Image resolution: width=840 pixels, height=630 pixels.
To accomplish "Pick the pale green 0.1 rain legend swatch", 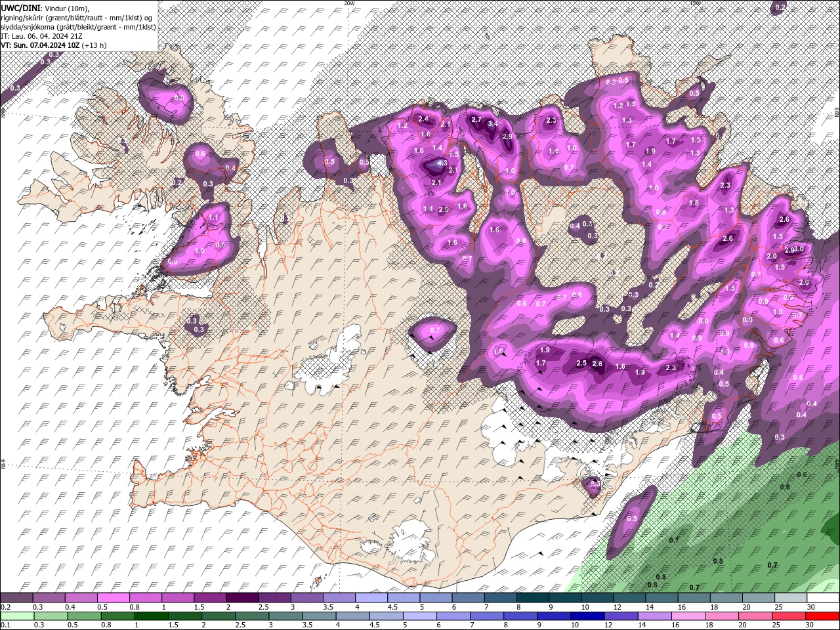I will [x=17, y=616].
